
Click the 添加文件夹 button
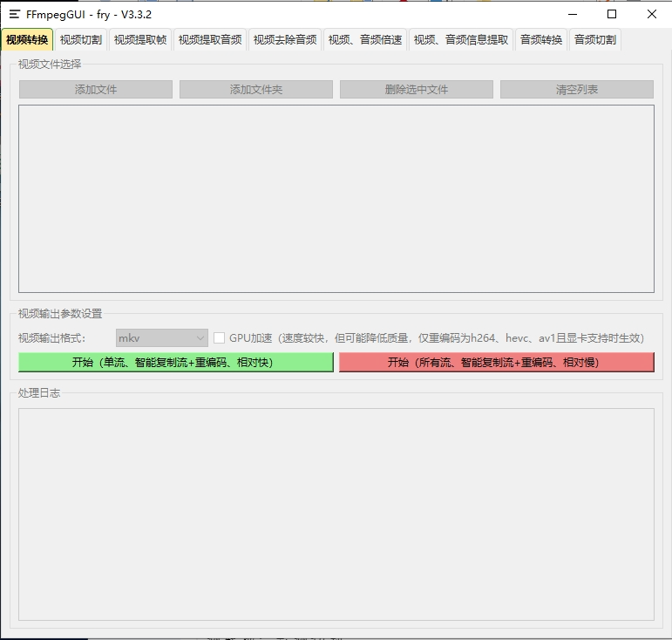(x=256, y=89)
